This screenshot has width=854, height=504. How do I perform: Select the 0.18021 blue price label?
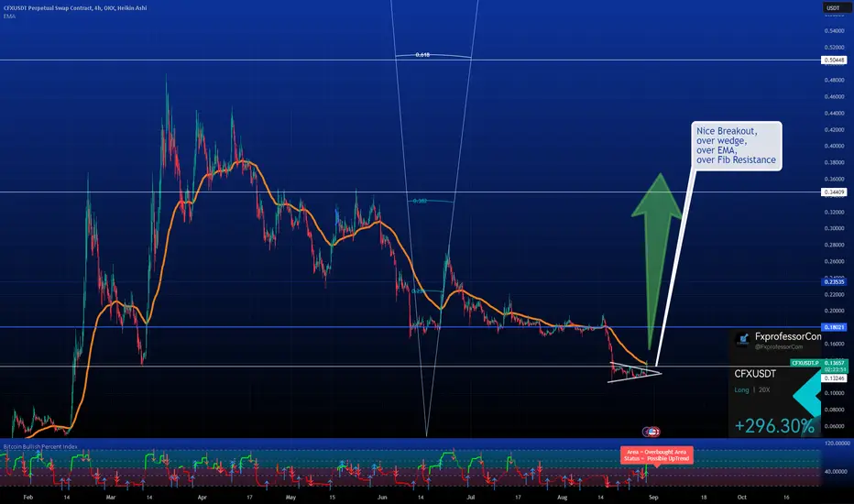pos(834,327)
